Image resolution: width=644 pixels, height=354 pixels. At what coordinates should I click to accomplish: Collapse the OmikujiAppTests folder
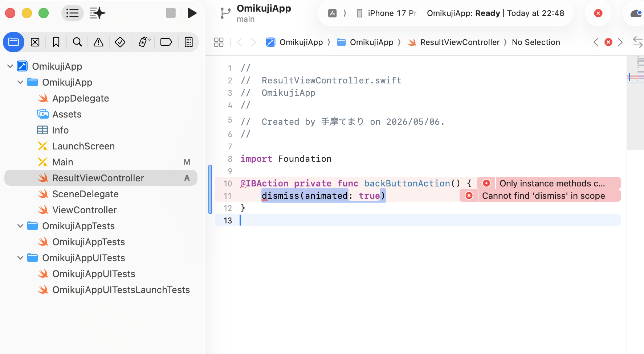pyautogui.click(x=20, y=226)
